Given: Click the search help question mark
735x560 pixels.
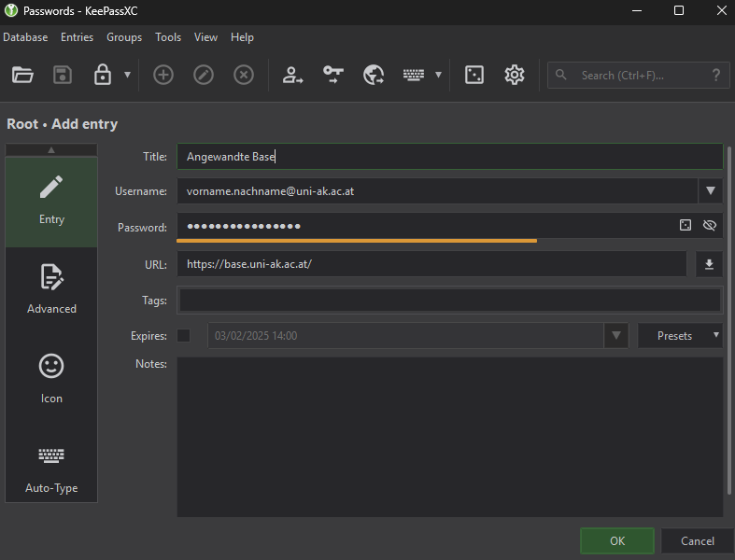Looking at the screenshot, I should 715,75.
